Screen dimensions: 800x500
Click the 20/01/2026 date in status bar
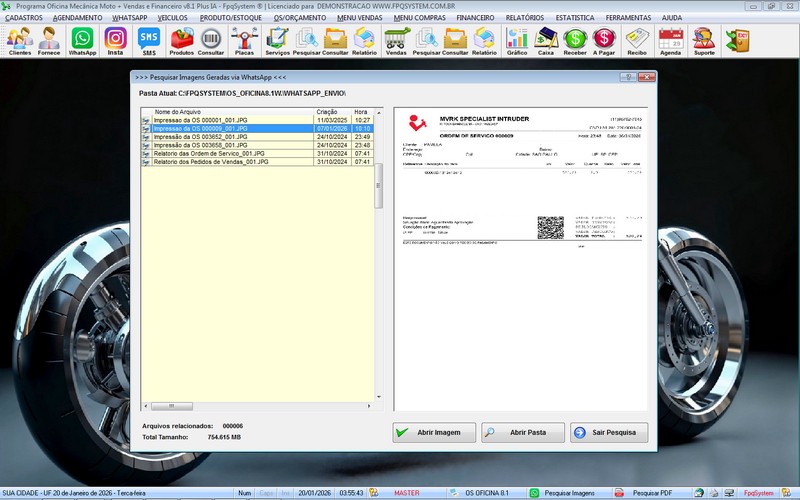[314, 493]
